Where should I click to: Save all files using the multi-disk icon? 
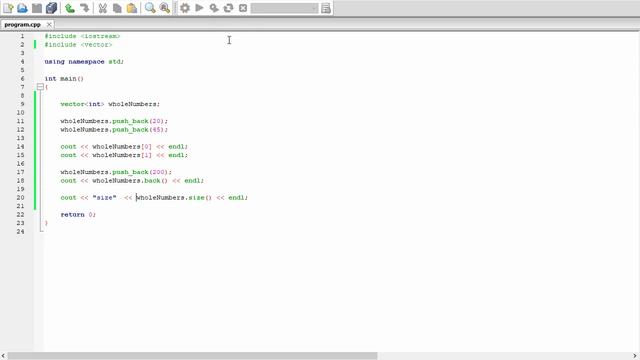point(51,8)
